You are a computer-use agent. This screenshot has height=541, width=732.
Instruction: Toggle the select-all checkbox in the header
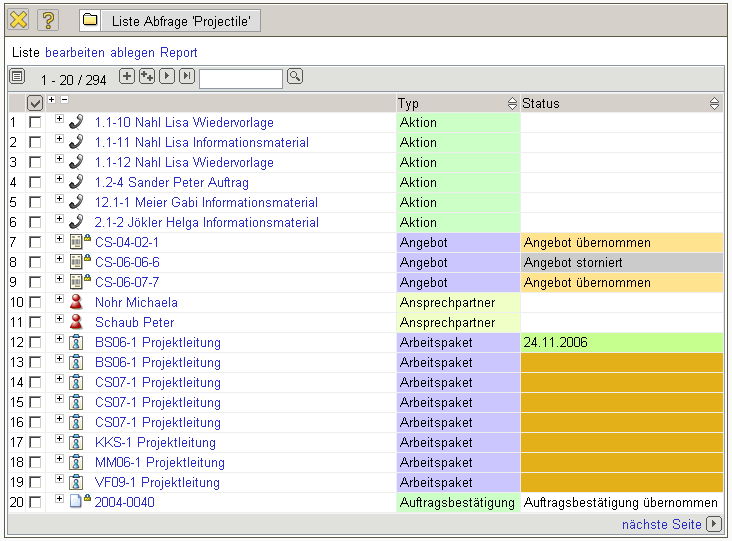(35, 103)
